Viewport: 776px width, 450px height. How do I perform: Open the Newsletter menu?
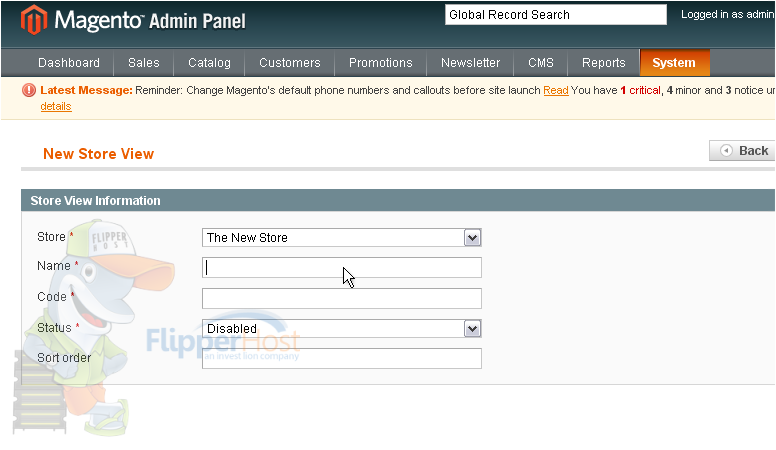pos(470,63)
